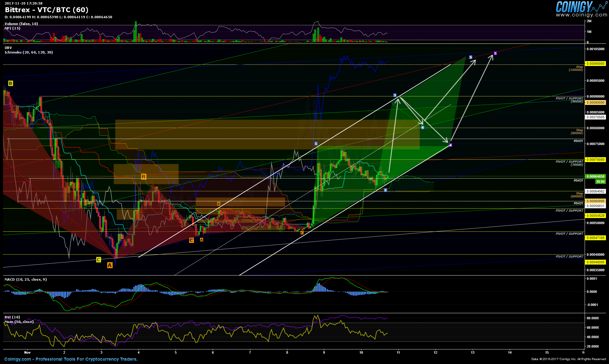Viewport: 609px width, 364px height.
Task: Click the white 0.00076505 price tag
Action: (596, 117)
